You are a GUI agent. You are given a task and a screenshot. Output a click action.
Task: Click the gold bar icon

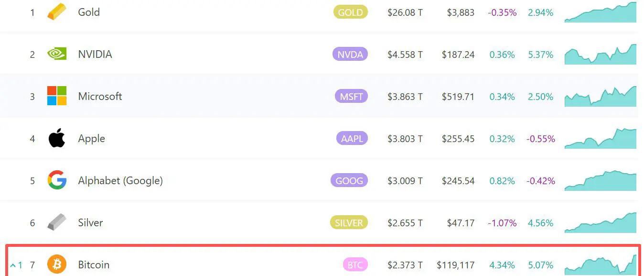coord(57,12)
